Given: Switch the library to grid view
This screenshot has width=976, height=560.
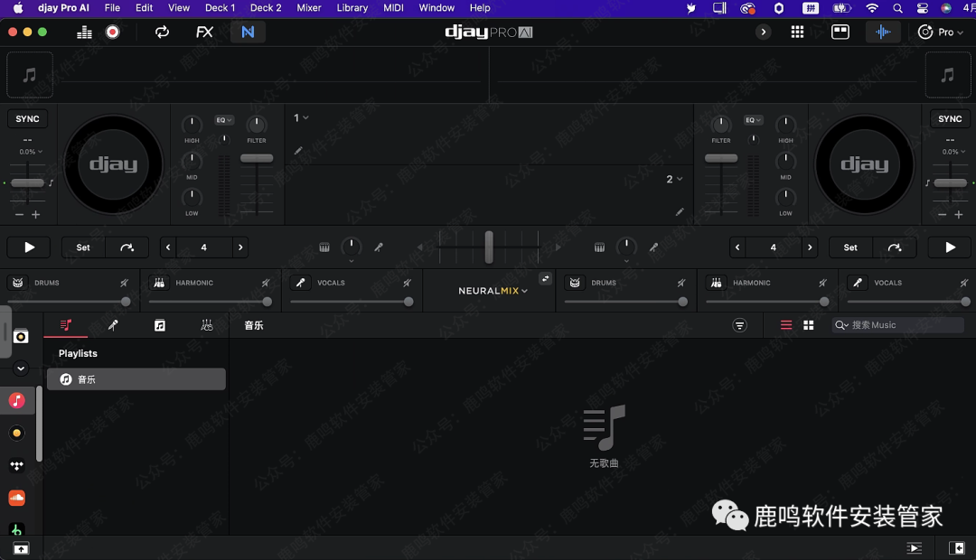Looking at the screenshot, I should 809,325.
